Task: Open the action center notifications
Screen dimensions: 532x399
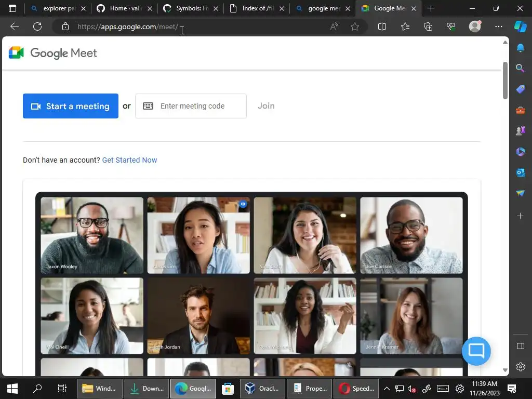Action: [x=512, y=389]
